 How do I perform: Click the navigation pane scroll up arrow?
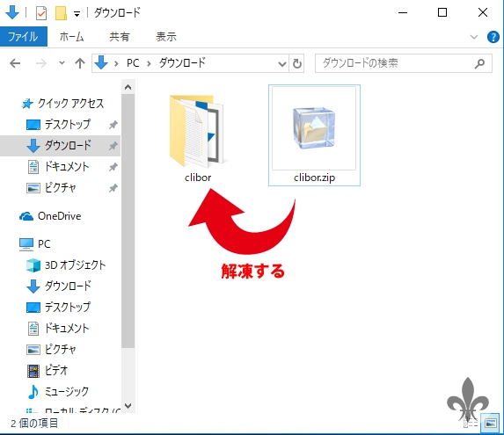click(128, 87)
